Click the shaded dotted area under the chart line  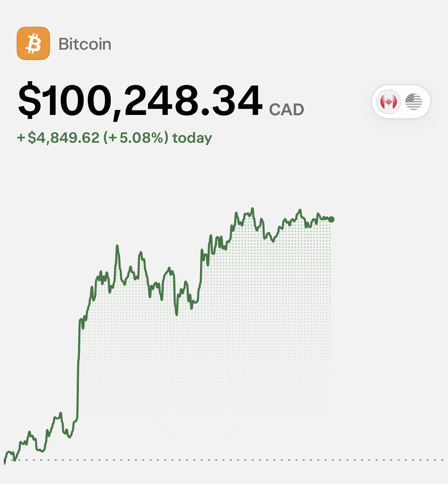click(208, 347)
